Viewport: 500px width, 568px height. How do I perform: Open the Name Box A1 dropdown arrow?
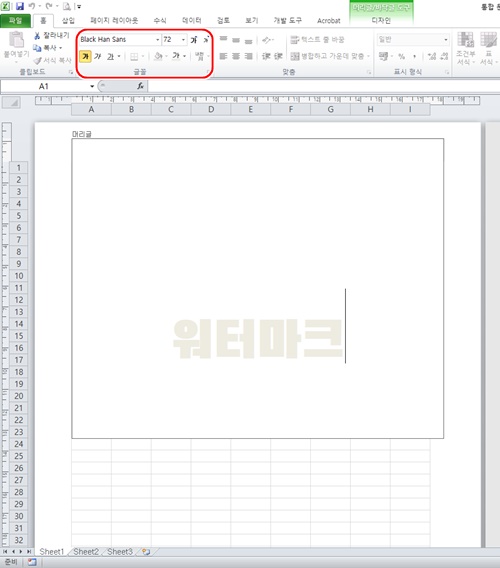92,86
